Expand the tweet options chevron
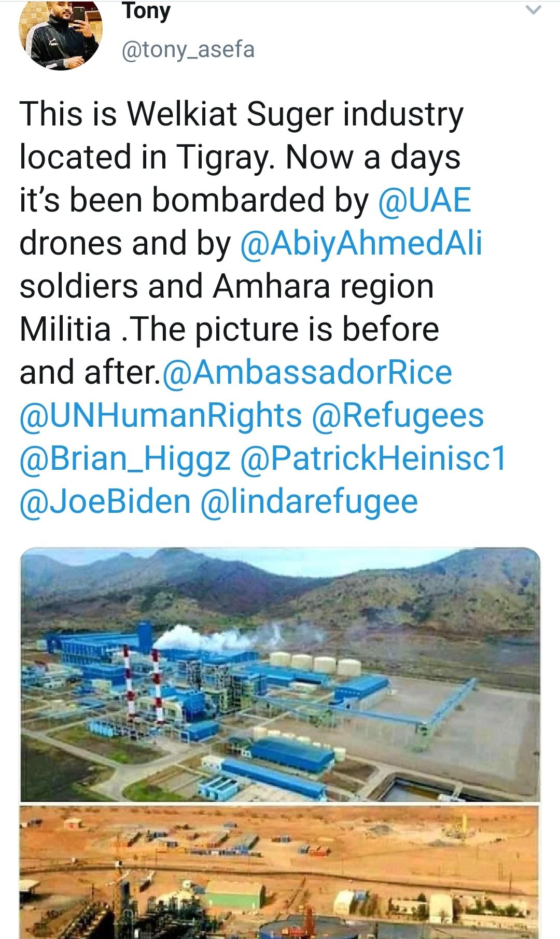560x939 pixels. click(533, 10)
